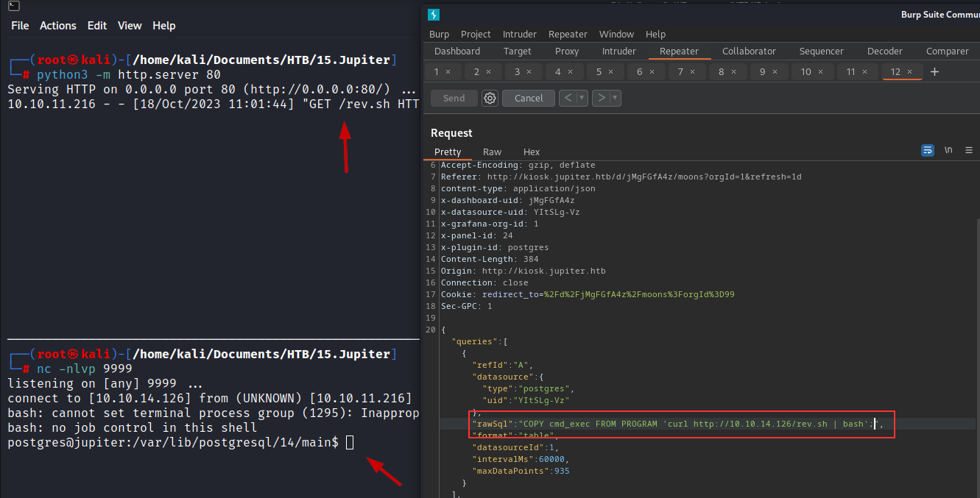Open the terminal Help menu

click(x=164, y=26)
